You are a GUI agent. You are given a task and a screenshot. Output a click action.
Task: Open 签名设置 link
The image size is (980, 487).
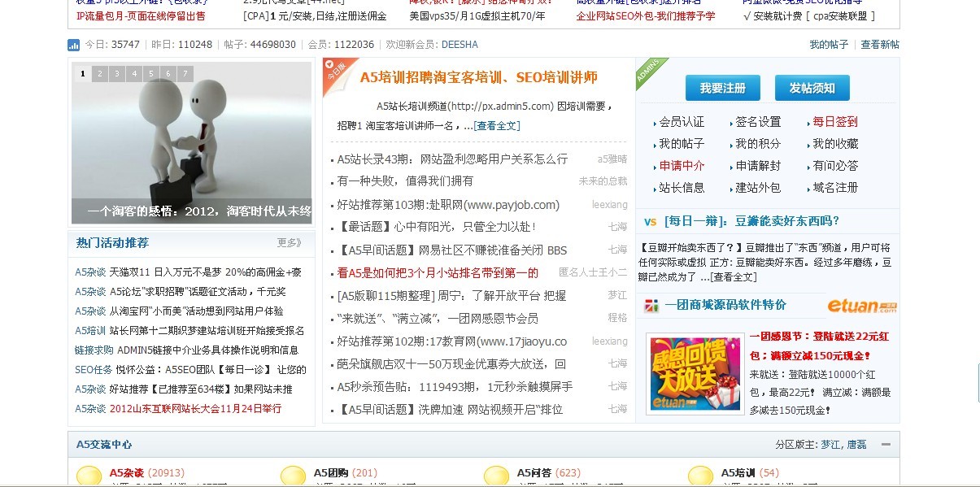[758, 122]
